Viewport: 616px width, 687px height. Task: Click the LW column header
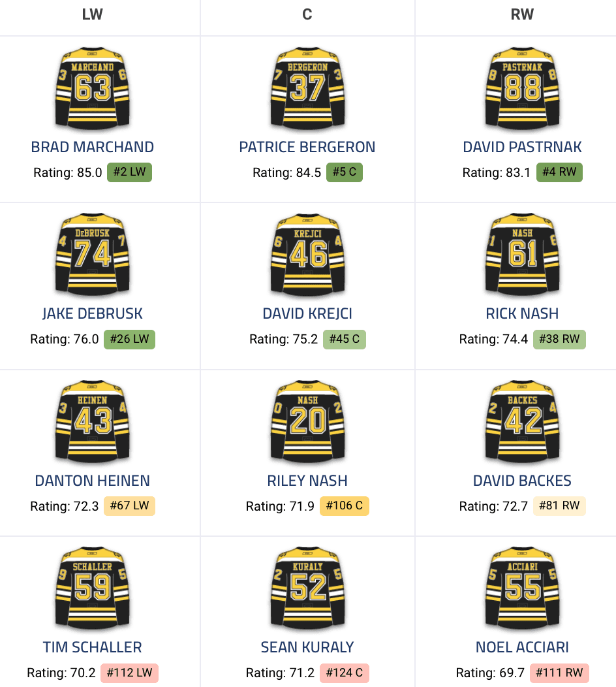point(93,15)
